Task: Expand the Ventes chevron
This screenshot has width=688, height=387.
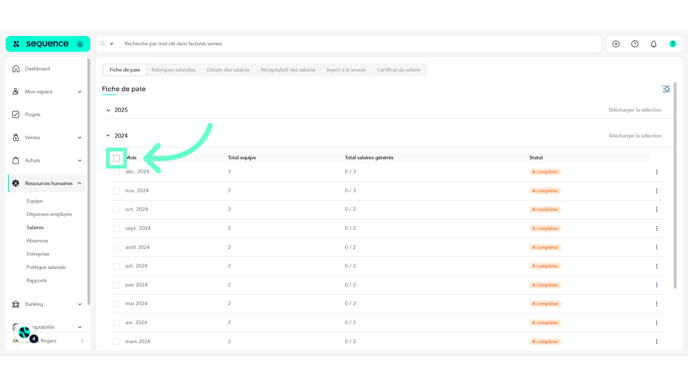Action: coord(79,138)
